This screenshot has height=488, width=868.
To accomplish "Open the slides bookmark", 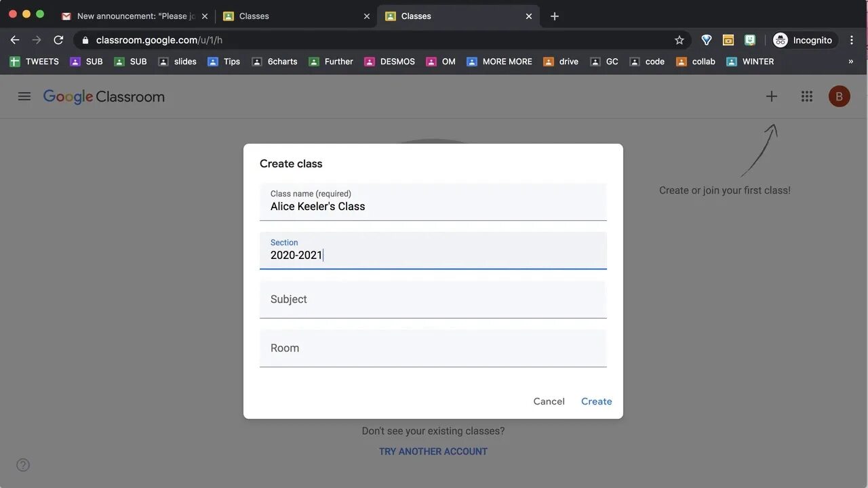I will click(177, 62).
